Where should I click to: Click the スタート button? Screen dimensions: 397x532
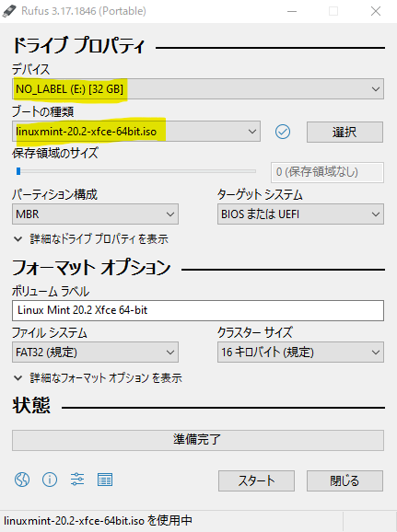point(256,480)
